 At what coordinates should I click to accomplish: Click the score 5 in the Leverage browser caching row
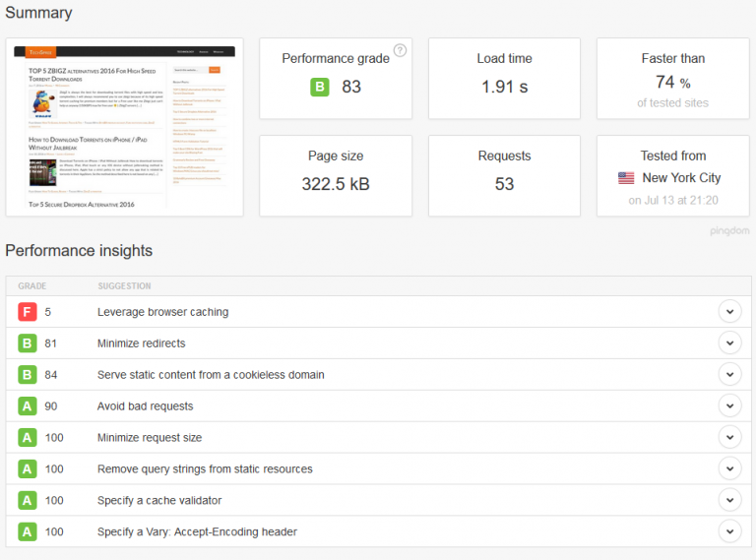point(47,312)
